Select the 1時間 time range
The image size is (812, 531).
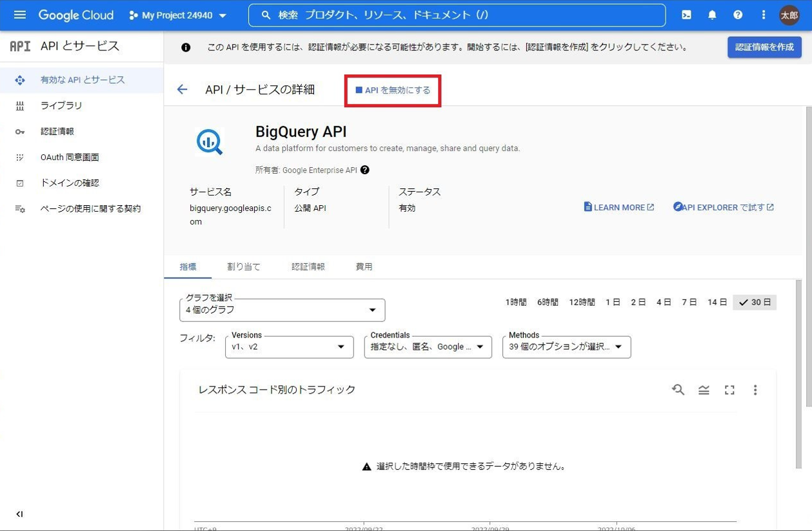point(515,302)
